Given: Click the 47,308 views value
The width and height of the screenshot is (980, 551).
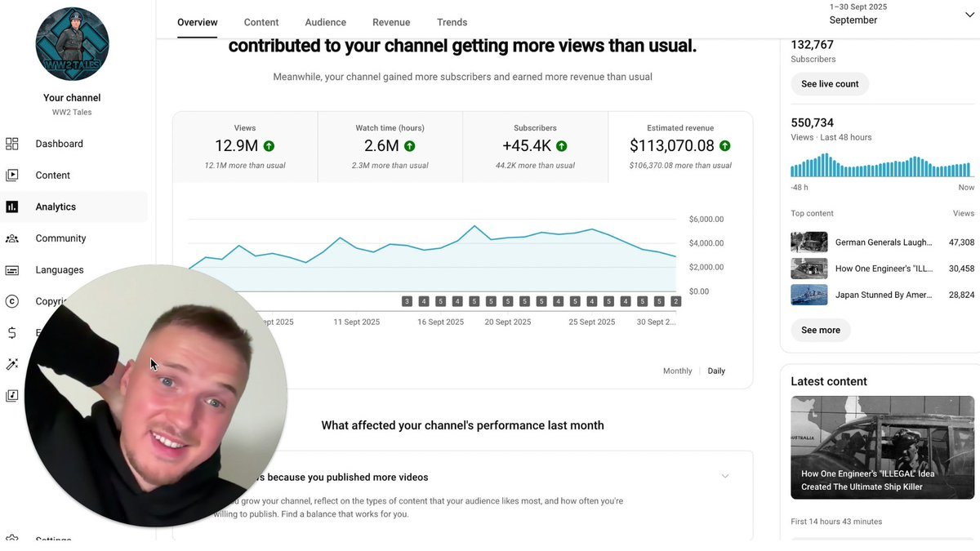Looking at the screenshot, I should pyautogui.click(x=961, y=242).
